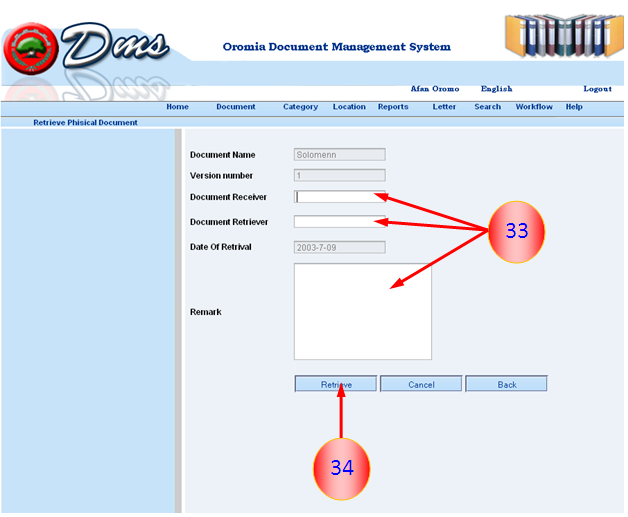Image resolution: width=628 pixels, height=517 pixels.
Task: Click the Remark label
Action: pos(205,312)
